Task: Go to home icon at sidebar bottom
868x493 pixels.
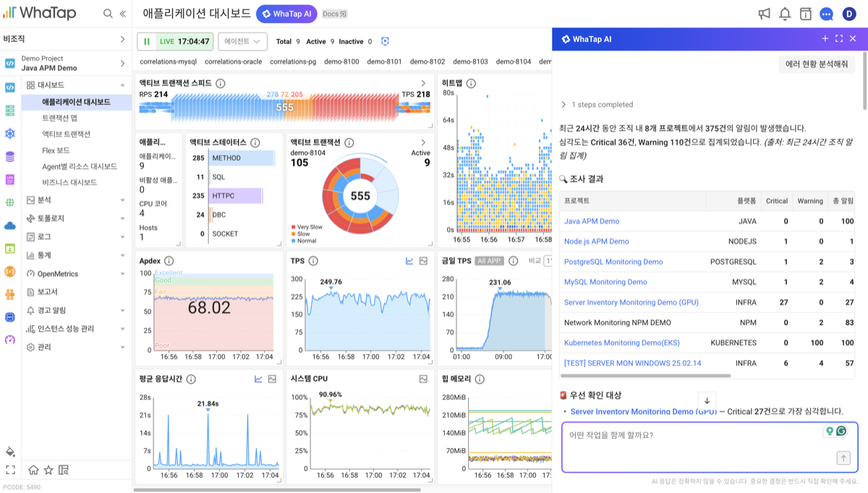Action: pos(33,470)
